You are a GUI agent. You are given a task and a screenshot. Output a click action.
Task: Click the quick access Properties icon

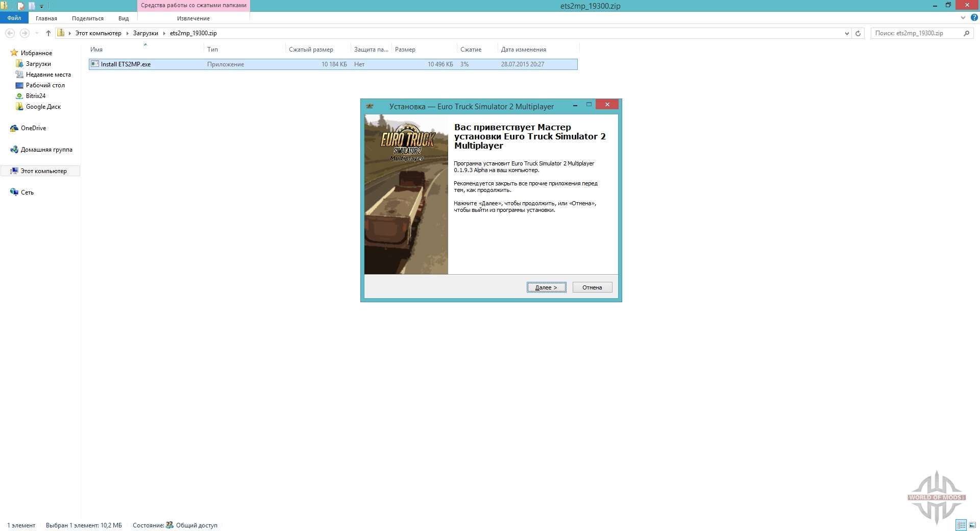tap(21, 6)
